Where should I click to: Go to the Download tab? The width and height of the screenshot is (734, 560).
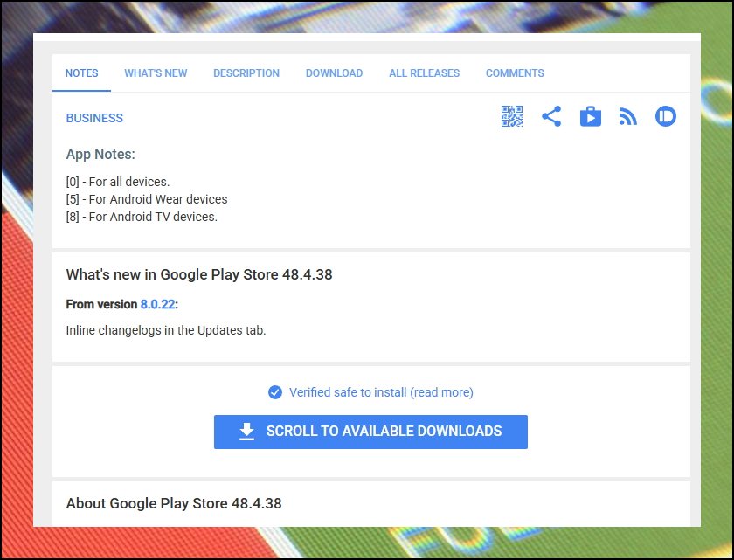(334, 73)
